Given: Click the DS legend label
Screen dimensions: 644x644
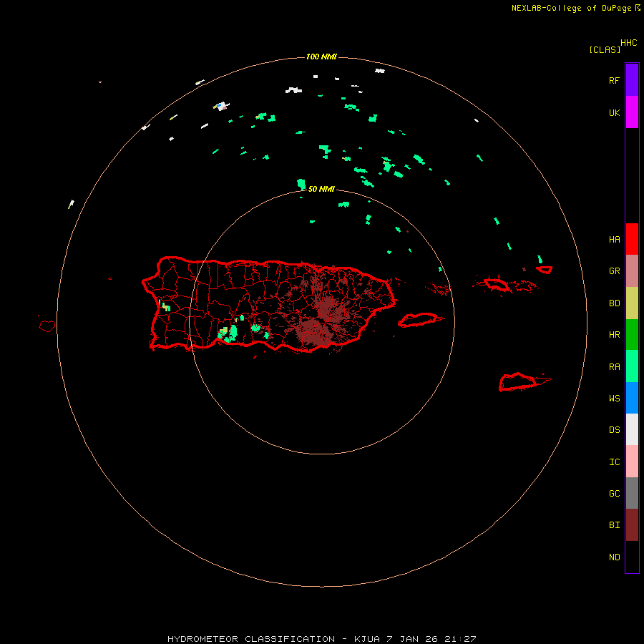Looking at the screenshot, I should (614, 430).
